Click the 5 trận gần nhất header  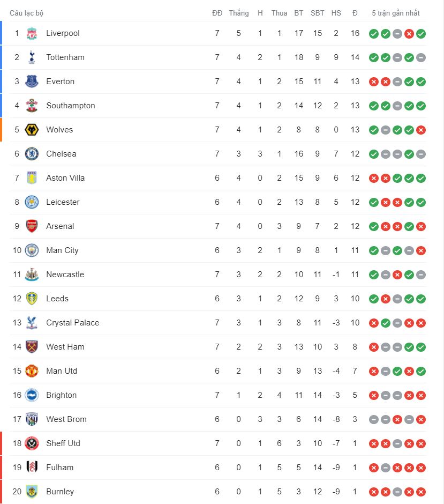click(x=396, y=13)
